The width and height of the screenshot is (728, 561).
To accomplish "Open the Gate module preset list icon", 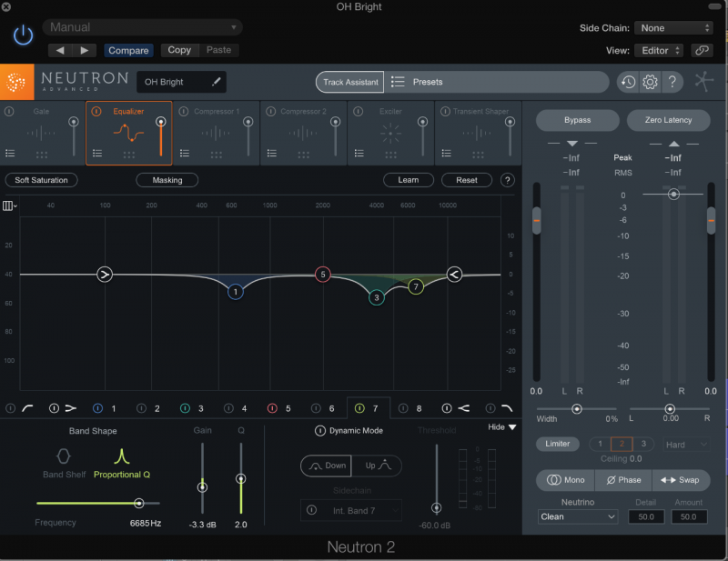I will tap(10, 153).
